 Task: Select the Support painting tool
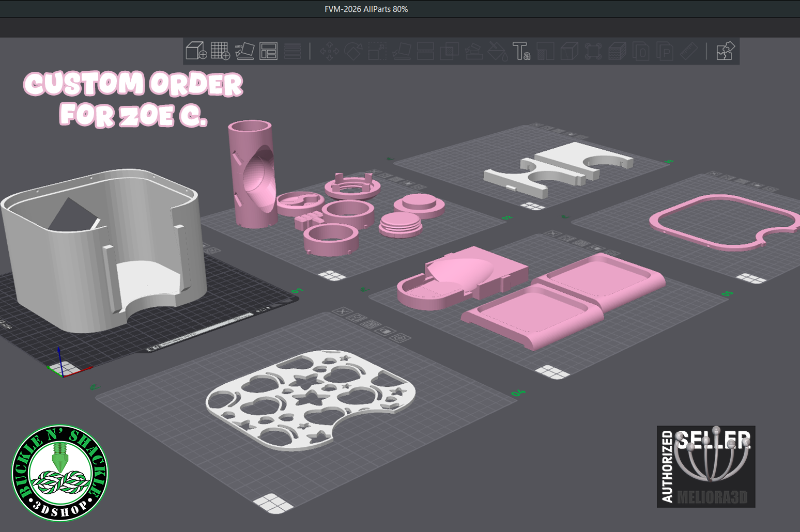[x=473, y=52]
